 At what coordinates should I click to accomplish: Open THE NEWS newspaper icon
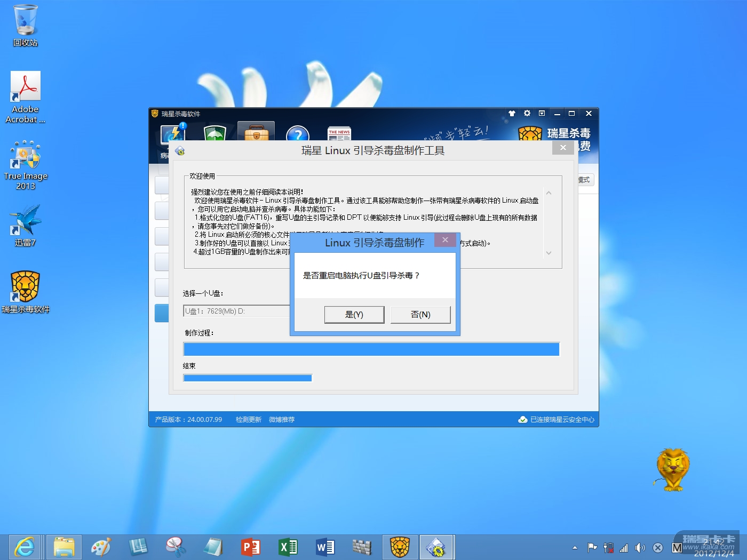(x=339, y=134)
